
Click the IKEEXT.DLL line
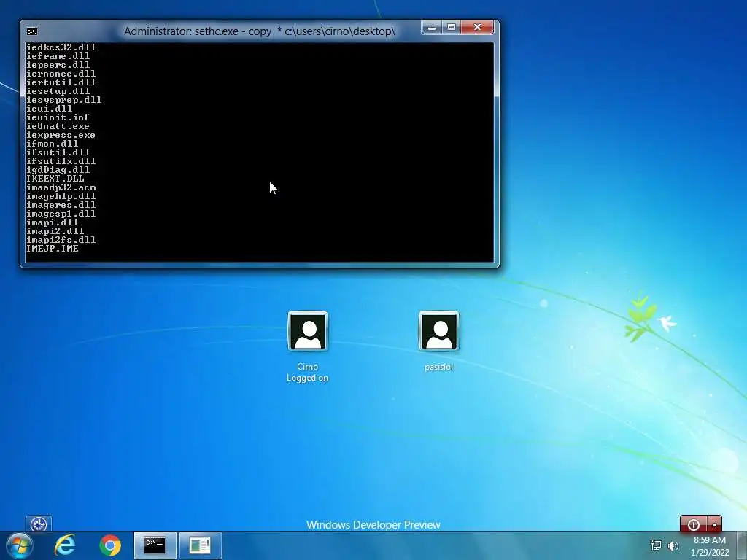tap(55, 179)
